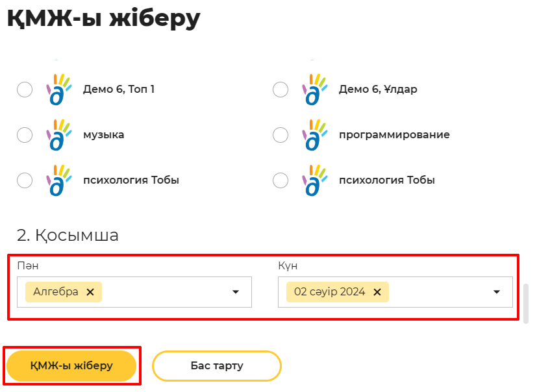Open the Пән selection field
The height and width of the screenshot is (392, 537).
point(134,292)
